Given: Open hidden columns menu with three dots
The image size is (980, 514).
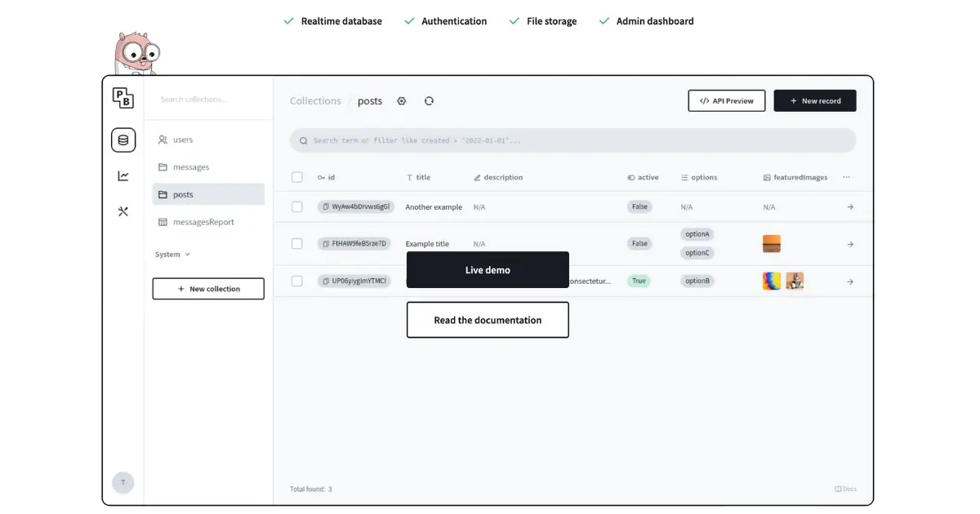Looking at the screenshot, I should (x=846, y=177).
